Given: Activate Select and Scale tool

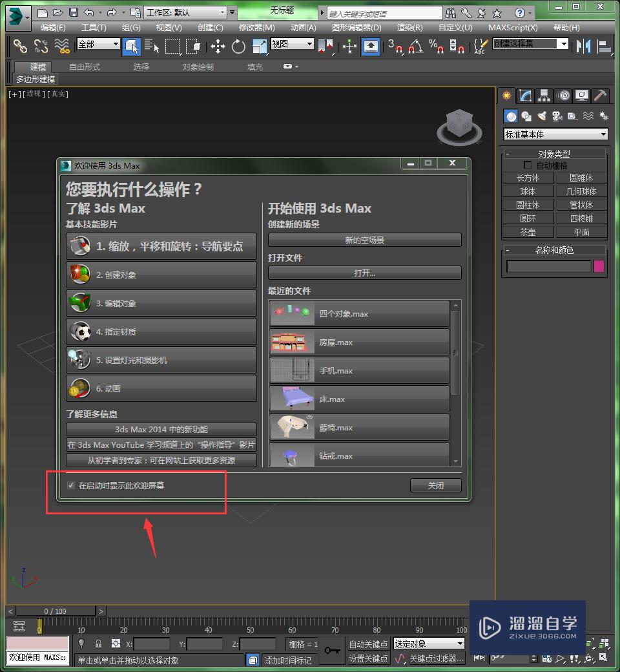Looking at the screenshot, I should (x=260, y=47).
